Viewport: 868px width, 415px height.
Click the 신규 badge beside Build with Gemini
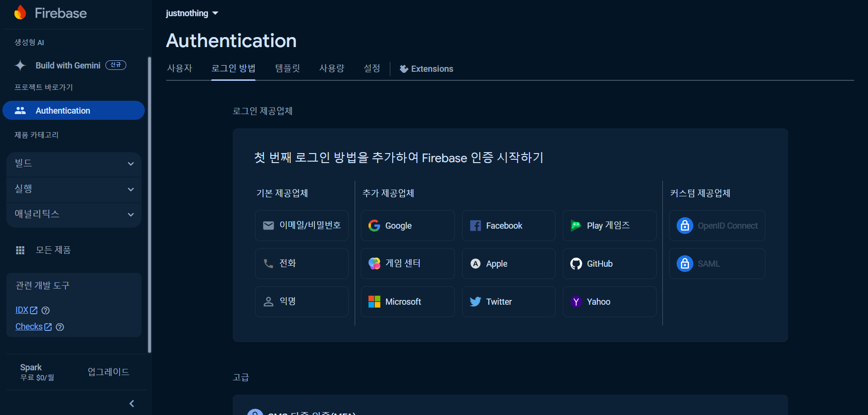click(116, 65)
